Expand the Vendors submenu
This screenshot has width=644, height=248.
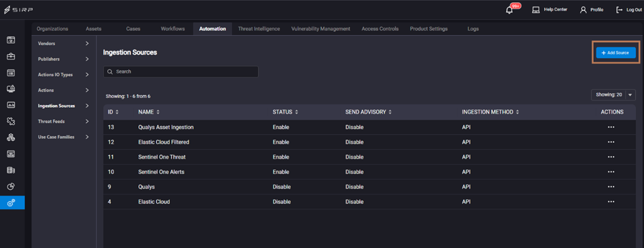pyautogui.click(x=87, y=43)
